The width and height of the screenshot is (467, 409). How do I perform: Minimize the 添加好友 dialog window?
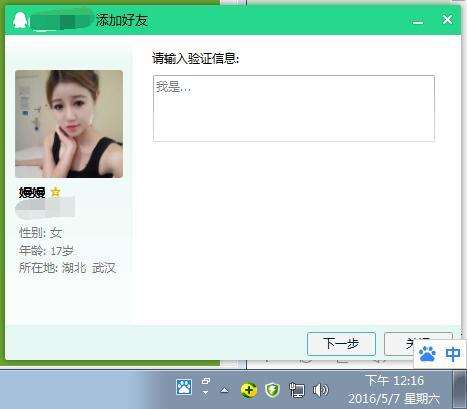tap(418, 21)
